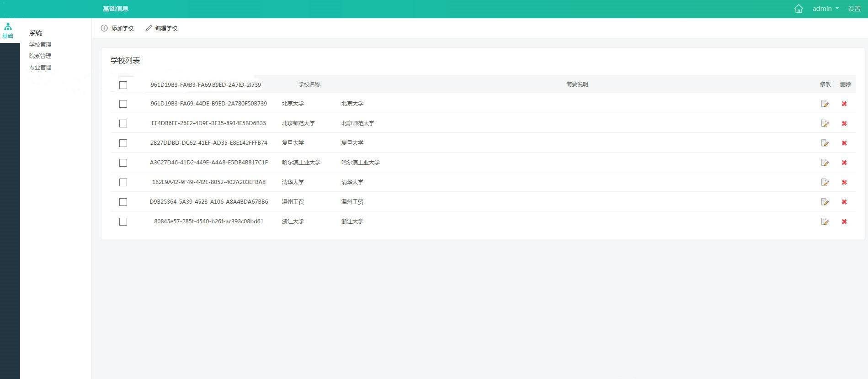
Task: Tick the checkbox beside 复旦大学
Action: tap(123, 143)
